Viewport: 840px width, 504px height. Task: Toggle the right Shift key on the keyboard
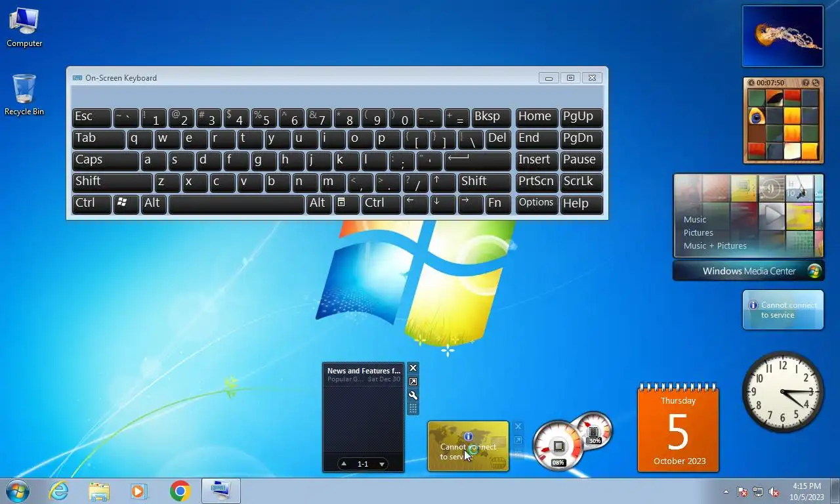point(484,182)
